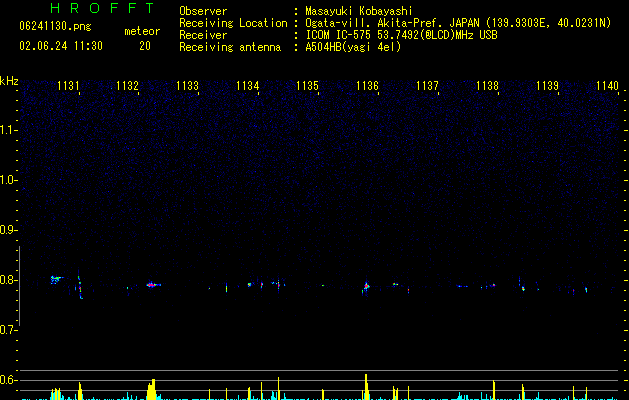This screenshot has height=400, width=629.
Task: Click the Ogata-vill. Akita-Pref. JAPAN location text
Action: [x=458, y=23]
